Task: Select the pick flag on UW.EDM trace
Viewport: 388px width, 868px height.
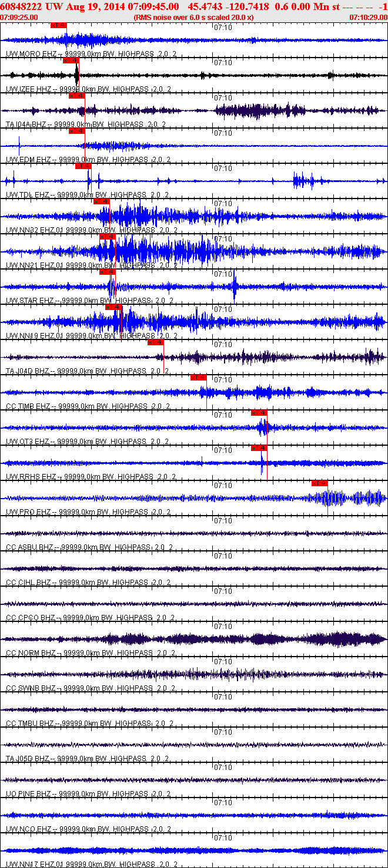Action: 77,131
